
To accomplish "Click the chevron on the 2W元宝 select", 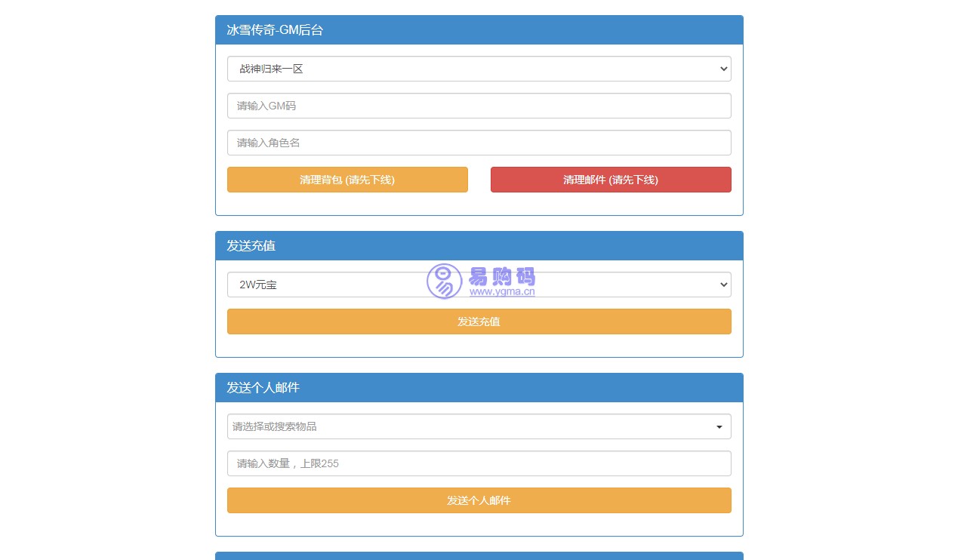I will [x=724, y=285].
